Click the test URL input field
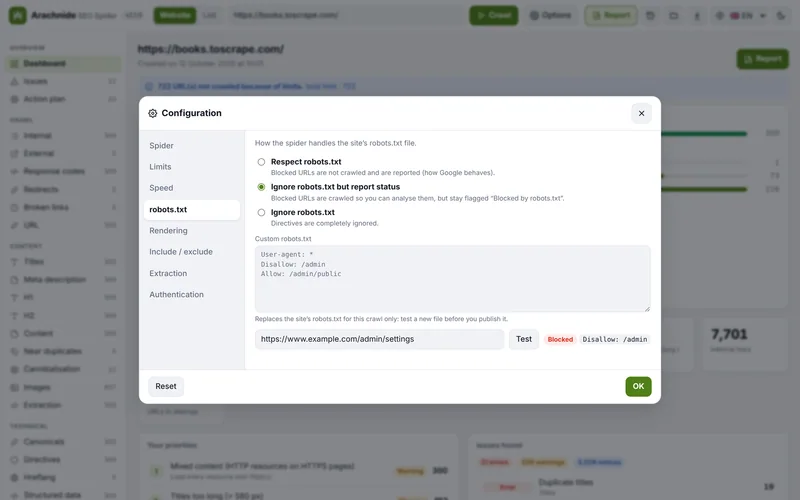Screen dimensions: 800x500 pyautogui.click(x=379, y=339)
